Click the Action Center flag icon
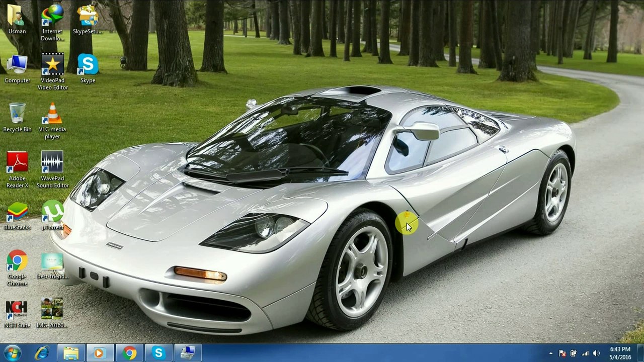This screenshot has height=362, width=644. 562,353
